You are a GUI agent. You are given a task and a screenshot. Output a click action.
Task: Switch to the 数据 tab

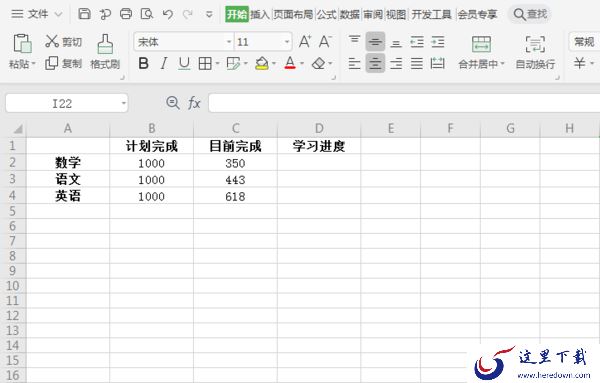click(x=350, y=15)
